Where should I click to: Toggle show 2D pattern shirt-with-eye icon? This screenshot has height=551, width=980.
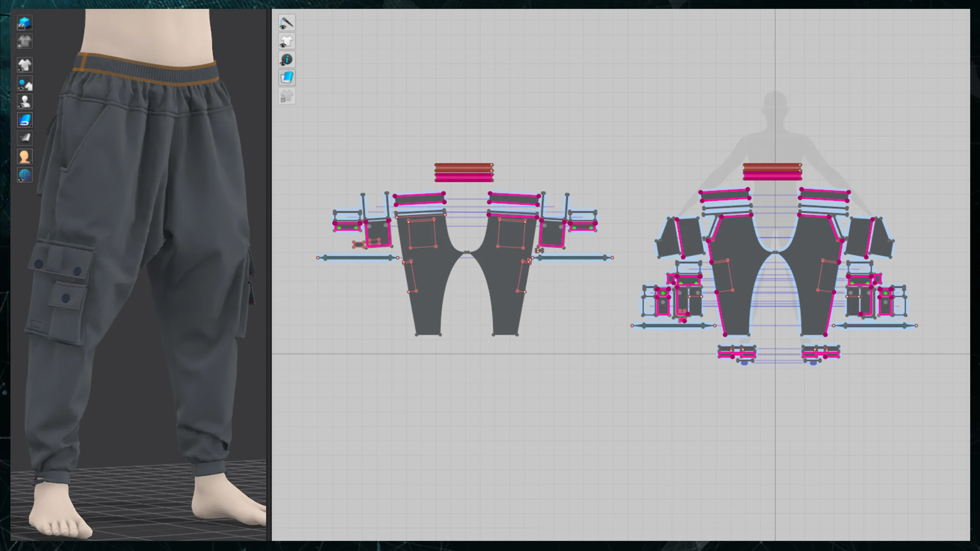click(x=287, y=41)
